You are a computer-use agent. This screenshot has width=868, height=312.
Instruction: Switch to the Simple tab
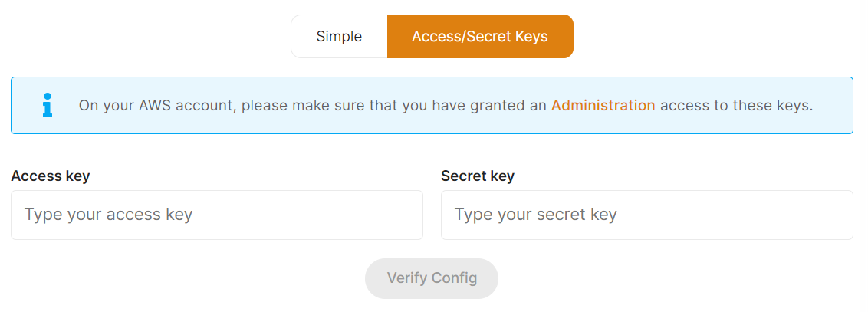339,36
